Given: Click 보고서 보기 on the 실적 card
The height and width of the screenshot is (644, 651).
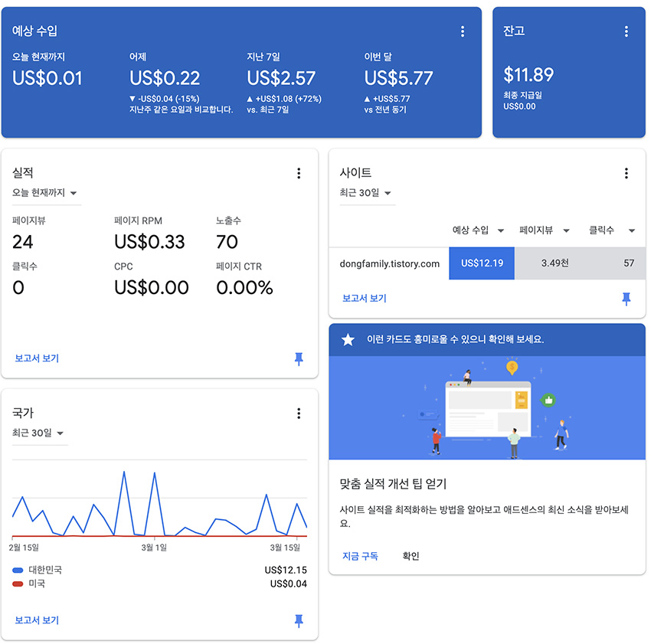Looking at the screenshot, I should point(35,358).
